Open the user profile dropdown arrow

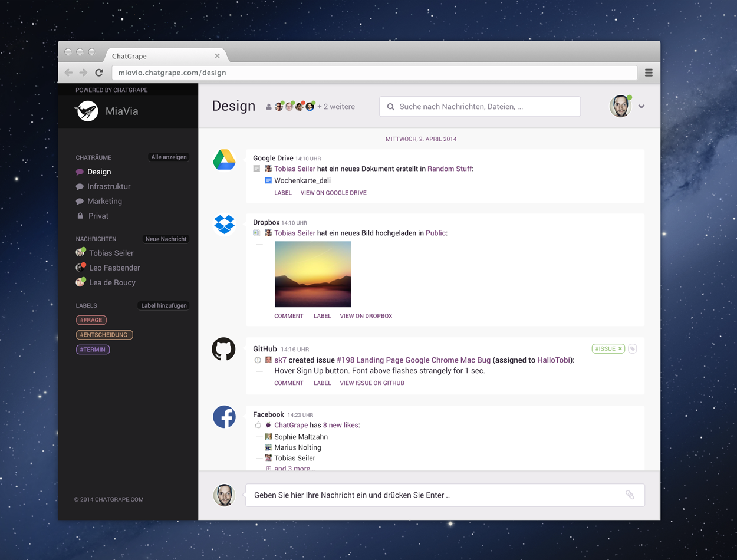tap(641, 107)
